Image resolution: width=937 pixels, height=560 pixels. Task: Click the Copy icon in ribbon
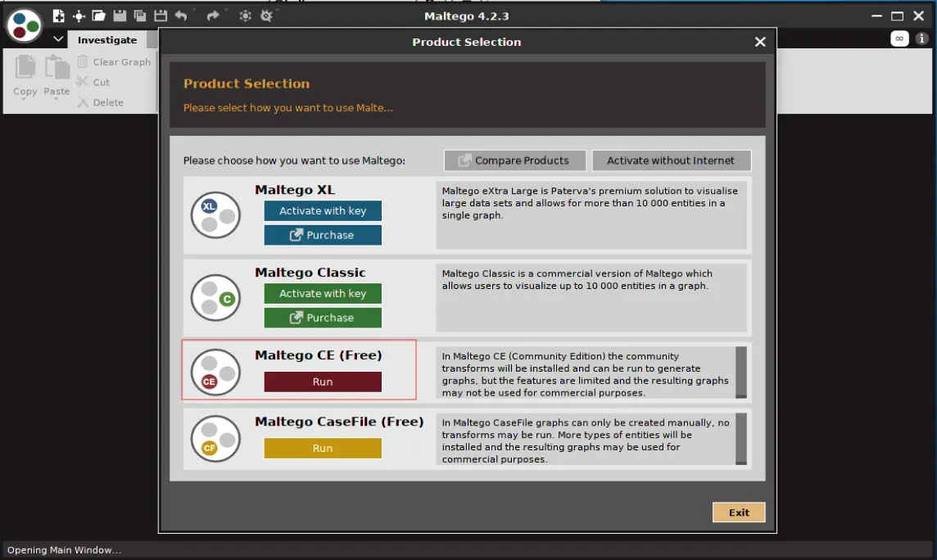(25, 67)
